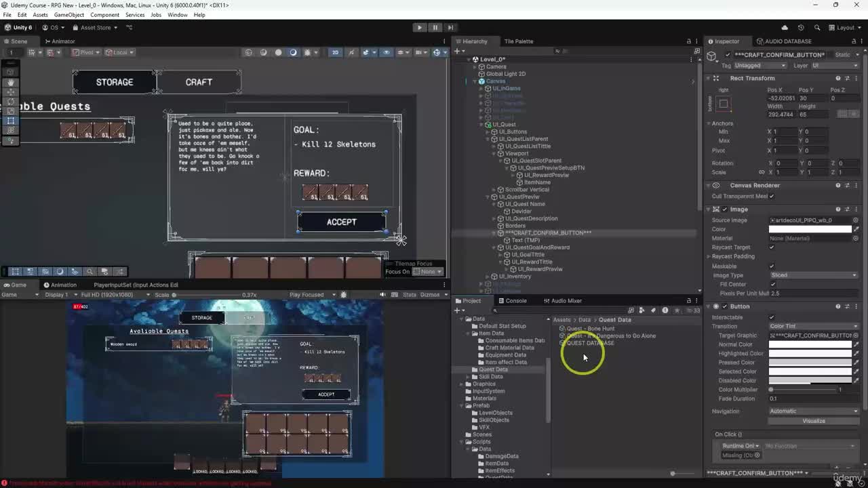Open the OS account dropdown
Screen dimensions: 868x488
pyautogui.click(x=53, y=28)
